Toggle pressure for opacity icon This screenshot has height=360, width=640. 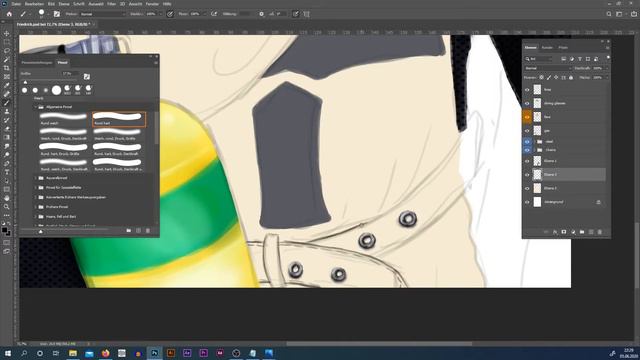point(170,14)
